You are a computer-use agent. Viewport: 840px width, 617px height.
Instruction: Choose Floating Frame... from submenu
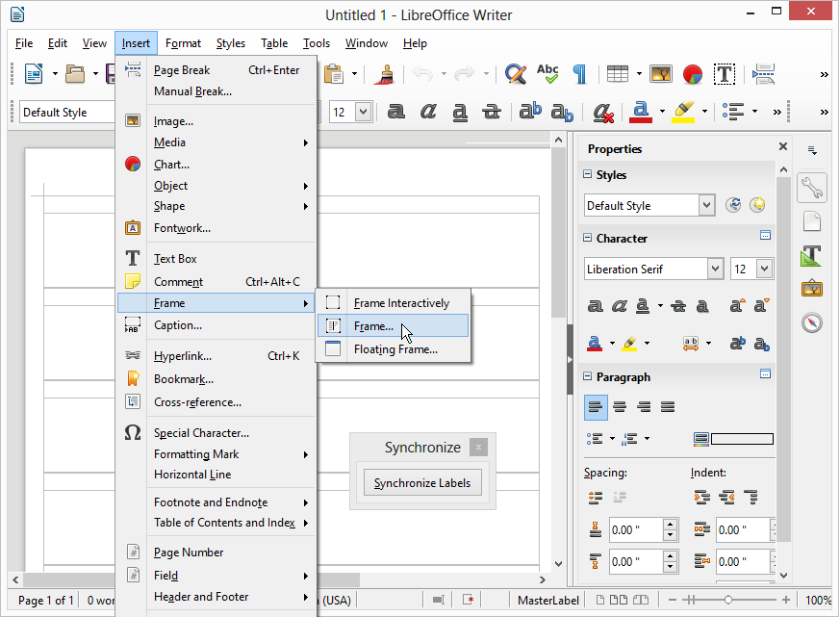393,349
